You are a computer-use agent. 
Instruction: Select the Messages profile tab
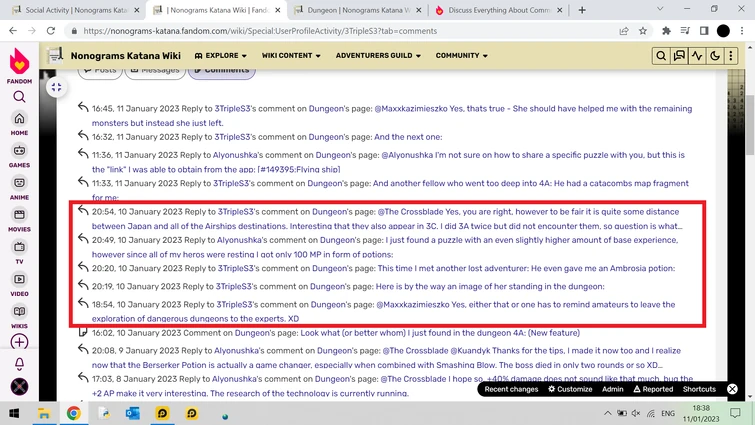point(155,71)
